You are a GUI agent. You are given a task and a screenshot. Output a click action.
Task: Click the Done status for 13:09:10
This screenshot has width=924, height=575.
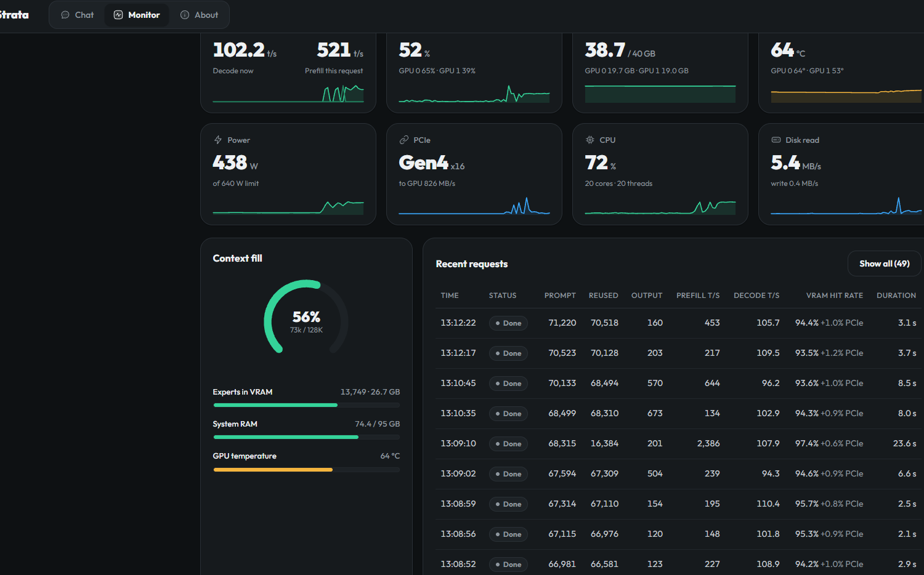coord(508,444)
